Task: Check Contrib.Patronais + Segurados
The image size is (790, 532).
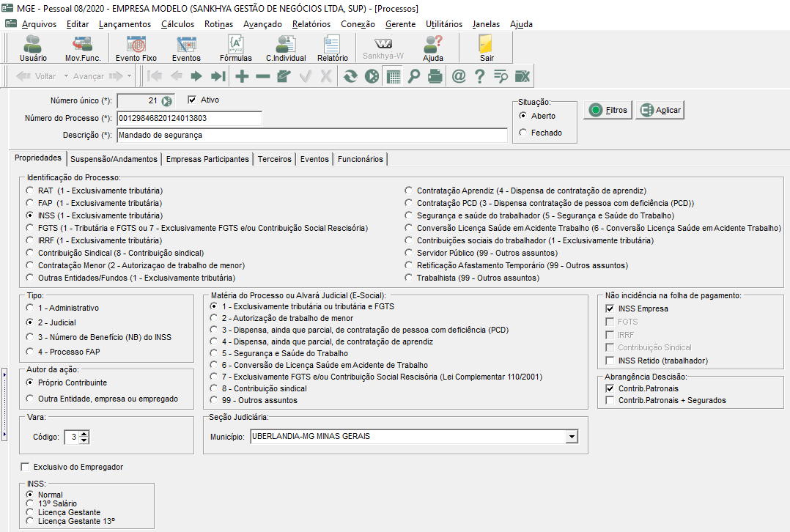Action: click(610, 400)
